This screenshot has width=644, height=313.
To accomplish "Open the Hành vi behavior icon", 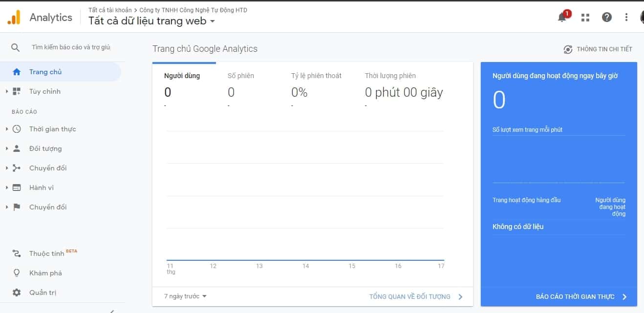I will click(x=16, y=188).
